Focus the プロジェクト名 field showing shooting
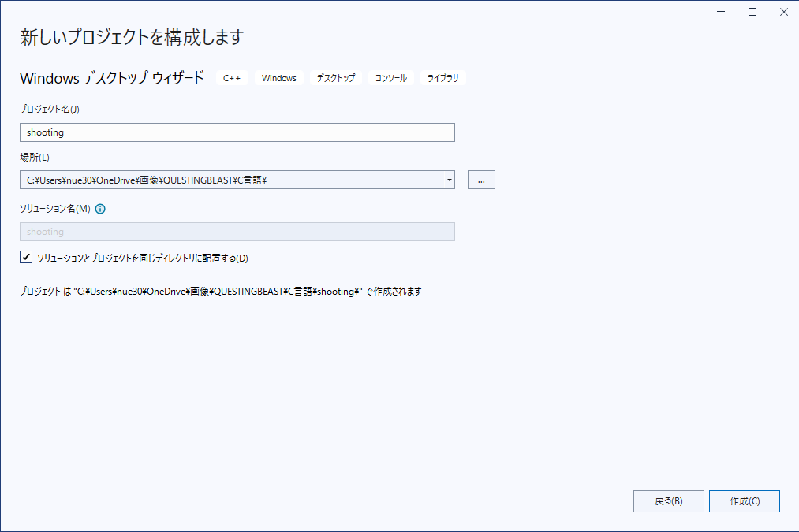This screenshot has height=532, width=799. 237,132
